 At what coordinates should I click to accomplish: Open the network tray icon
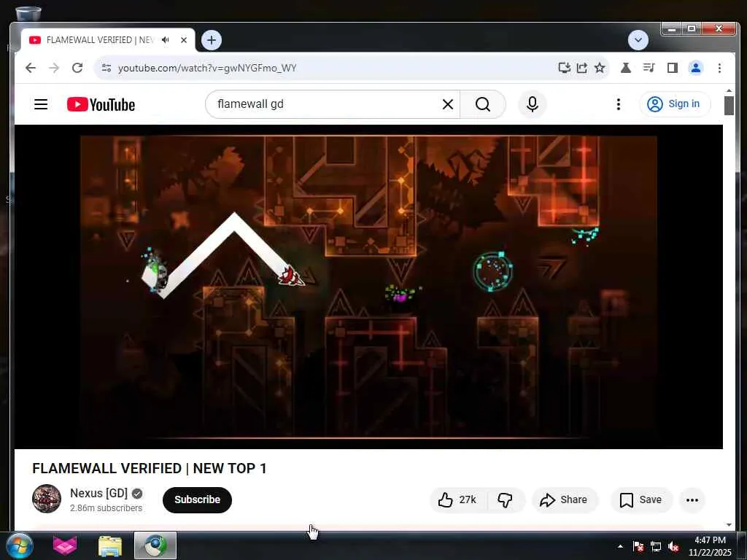click(656, 546)
